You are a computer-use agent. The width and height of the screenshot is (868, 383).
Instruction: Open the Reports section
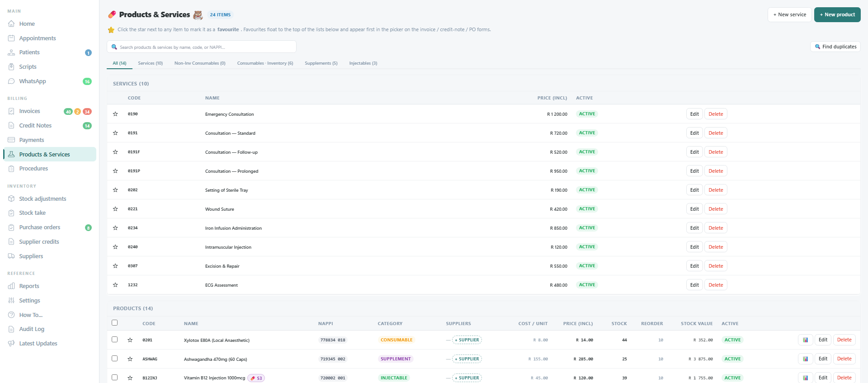[50, 286]
